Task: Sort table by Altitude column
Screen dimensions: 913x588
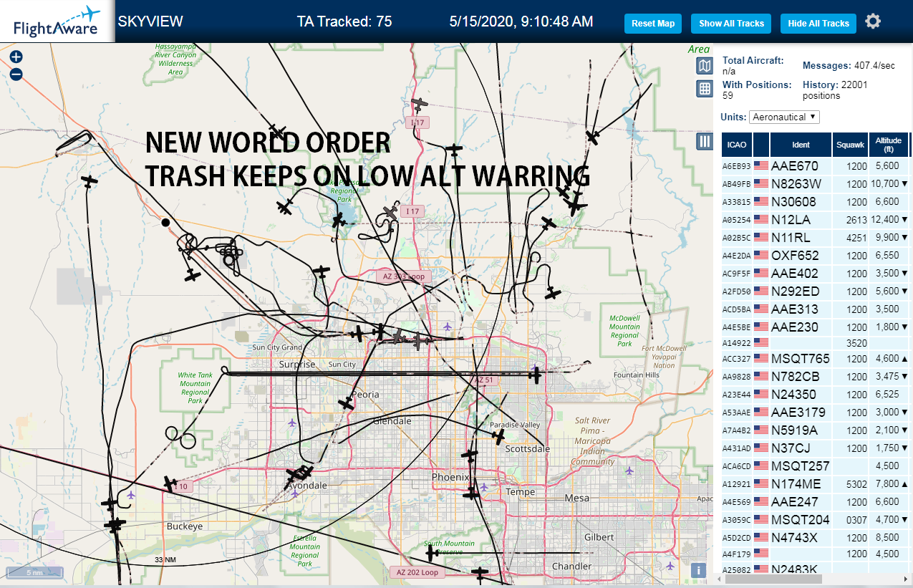Action: click(x=889, y=145)
